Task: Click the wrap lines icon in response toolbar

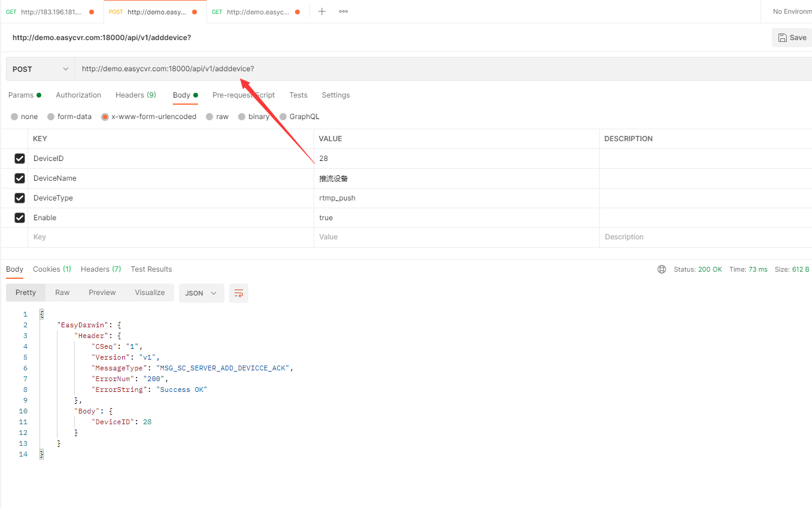Action: (239, 293)
